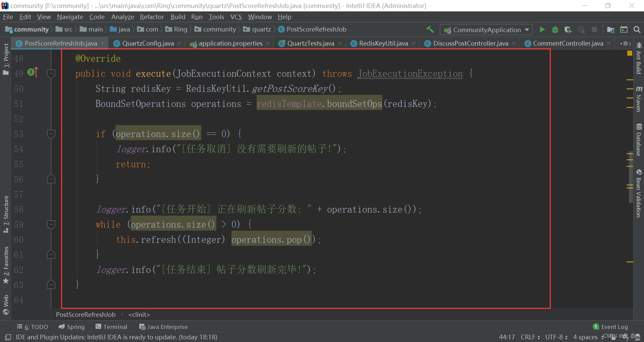Open the Project tool window
This screenshot has height=342, width=644.
click(6, 59)
